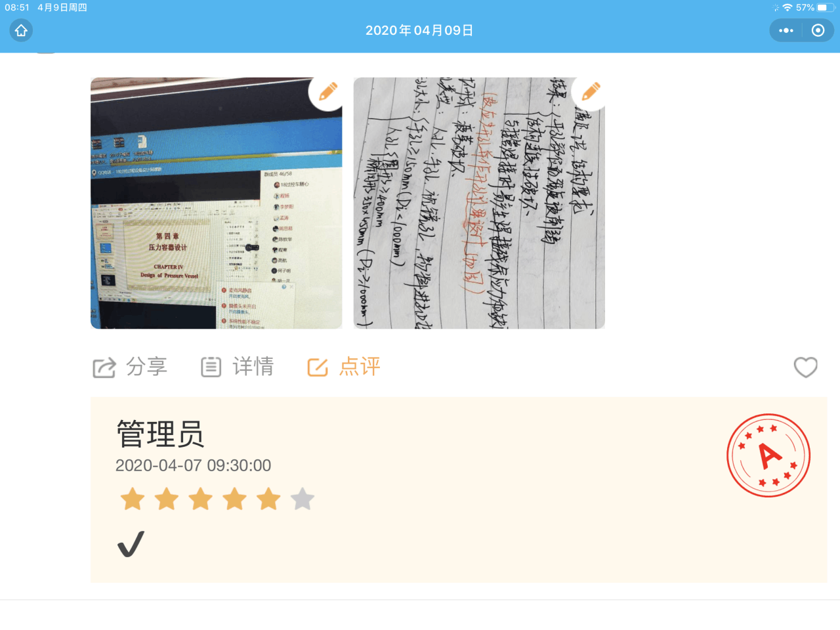
Task: Select the date title 2020年04月09日
Action: click(420, 30)
